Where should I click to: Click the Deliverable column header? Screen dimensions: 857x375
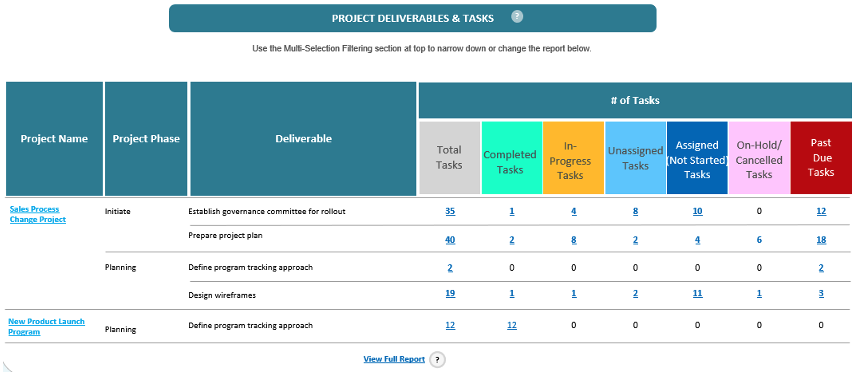click(x=303, y=139)
